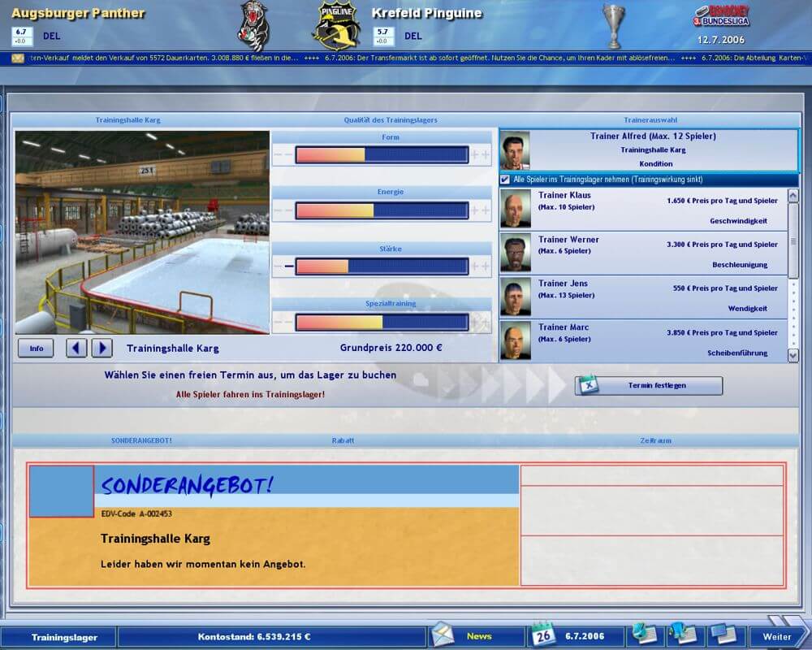This screenshot has height=650, width=812.
Task: Click the 'Qualität des Trainingslagers' column header
Action: [391, 120]
